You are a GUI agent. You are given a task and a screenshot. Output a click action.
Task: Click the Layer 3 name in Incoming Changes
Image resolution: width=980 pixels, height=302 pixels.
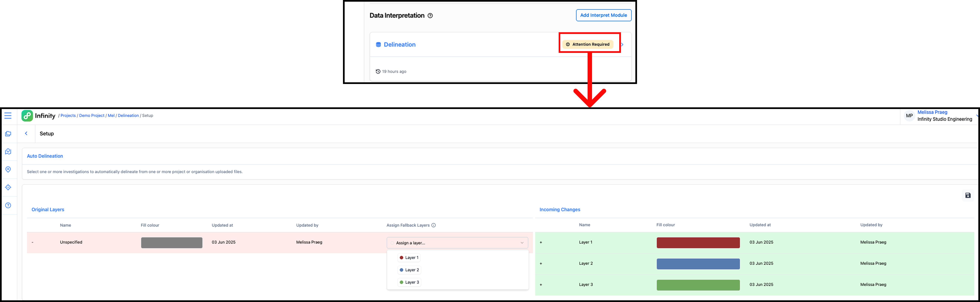click(x=586, y=285)
